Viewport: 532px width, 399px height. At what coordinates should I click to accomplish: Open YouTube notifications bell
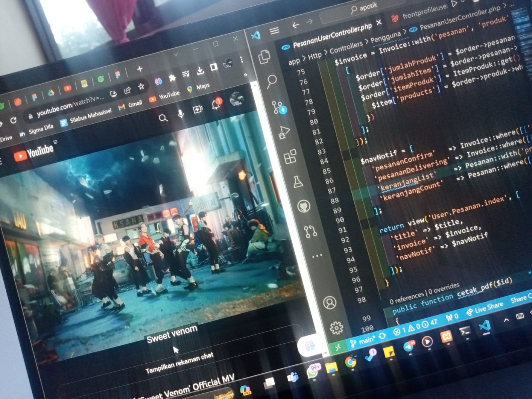[216, 105]
